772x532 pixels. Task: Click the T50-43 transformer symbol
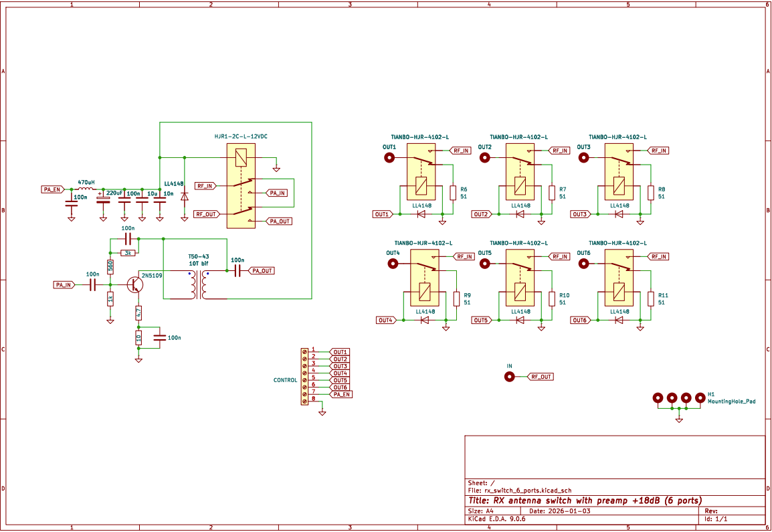point(197,286)
